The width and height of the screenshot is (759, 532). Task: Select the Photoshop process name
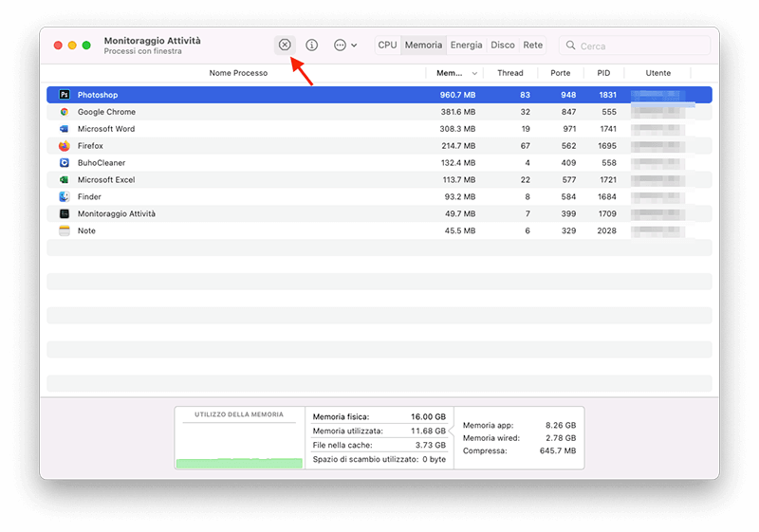pos(98,95)
